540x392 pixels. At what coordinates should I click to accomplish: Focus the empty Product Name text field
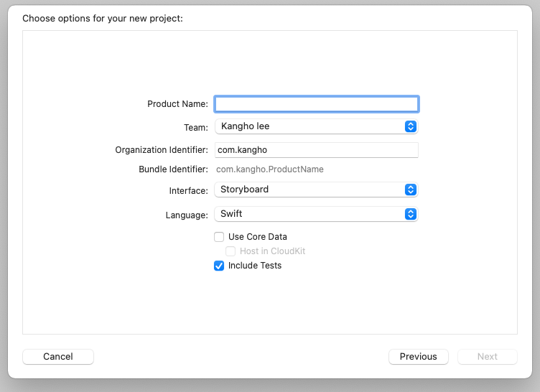pos(317,104)
